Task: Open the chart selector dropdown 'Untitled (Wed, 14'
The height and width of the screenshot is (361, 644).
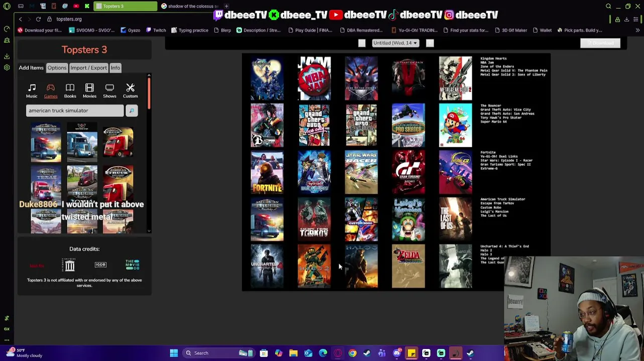Action: click(x=396, y=43)
